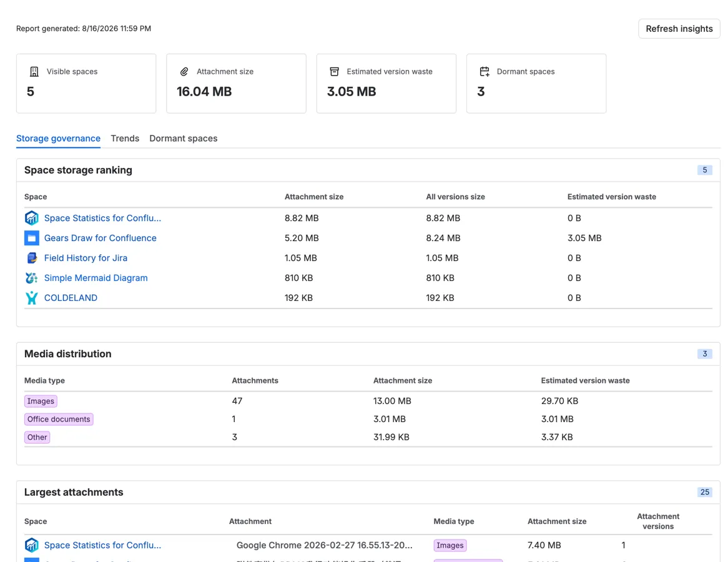728x562 pixels.
Task: Open Space Statistics link in Largest attachments
Action: pyautogui.click(x=102, y=545)
